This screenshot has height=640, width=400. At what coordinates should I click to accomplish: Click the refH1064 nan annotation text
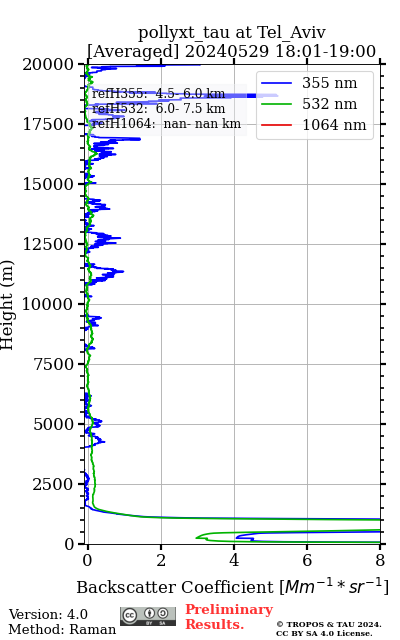point(166,123)
